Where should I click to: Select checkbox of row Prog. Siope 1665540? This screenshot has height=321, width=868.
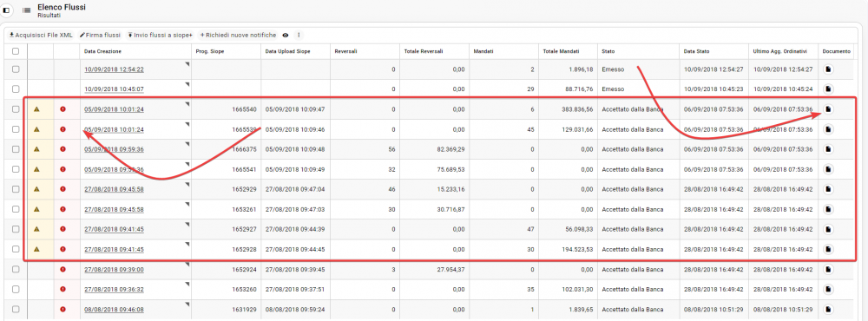[x=16, y=109]
